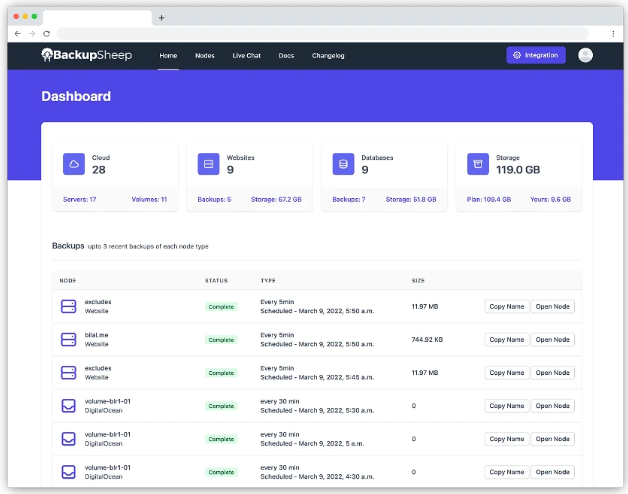This screenshot has width=628, height=494.
Task: Click volume icon in the 4:30 a.m. row
Action: click(x=68, y=472)
